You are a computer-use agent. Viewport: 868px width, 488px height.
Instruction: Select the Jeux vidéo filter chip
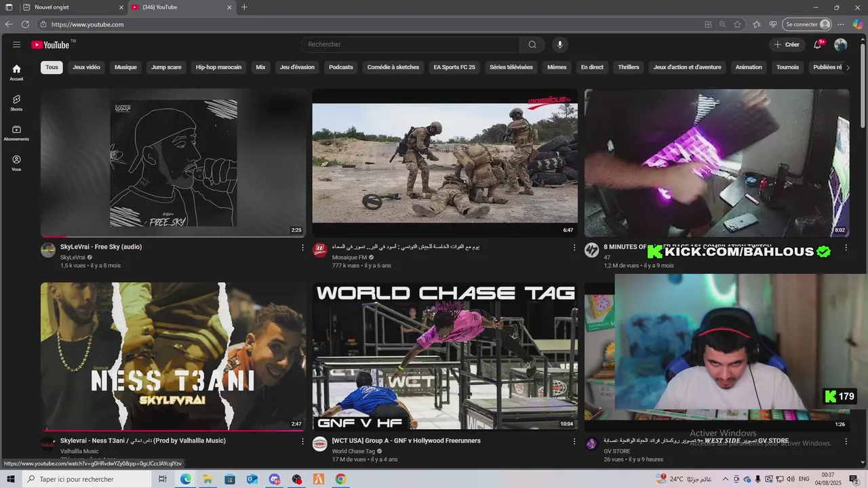point(87,67)
